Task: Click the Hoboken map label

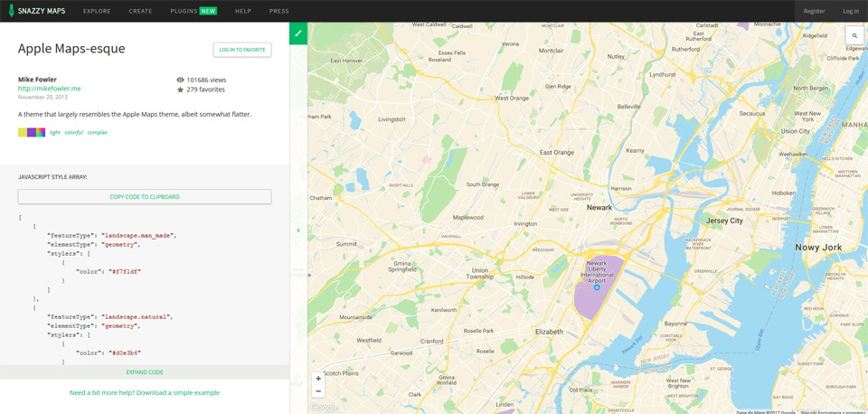Action: click(783, 193)
